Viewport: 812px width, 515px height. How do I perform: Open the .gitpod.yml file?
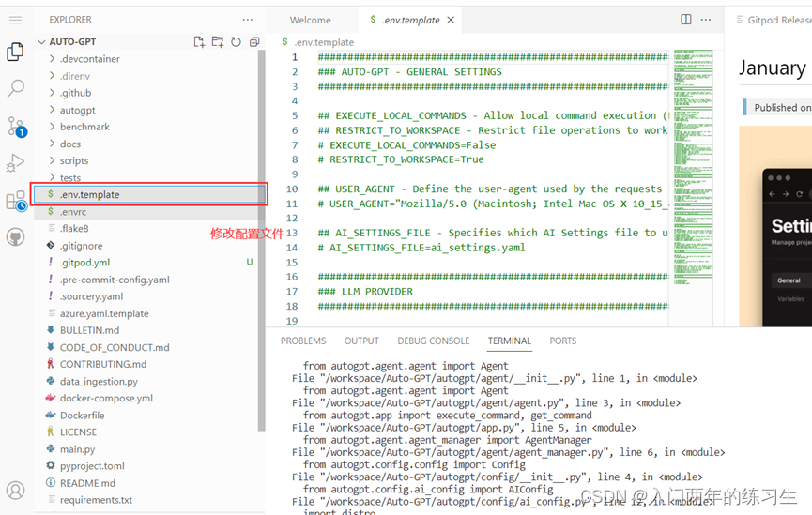tap(146, 263)
